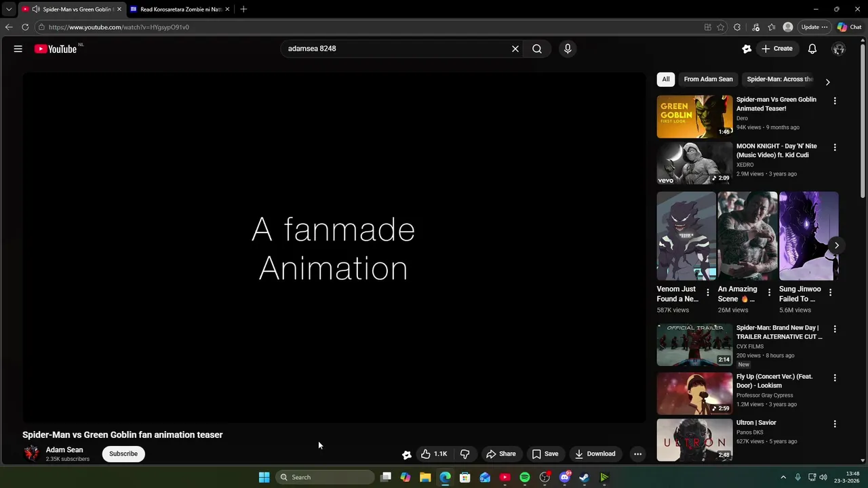The width and height of the screenshot is (868, 488).
Task: Open options for Venom short
Action: pyautogui.click(x=707, y=293)
